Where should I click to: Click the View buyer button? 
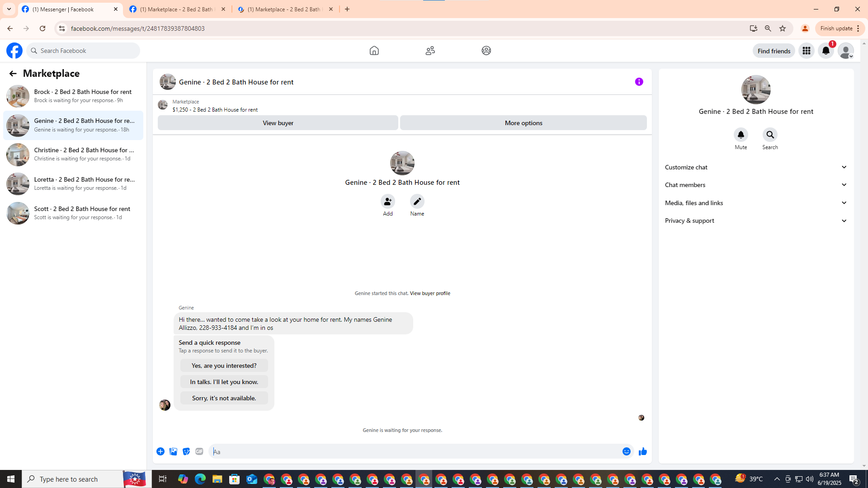click(x=278, y=123)
